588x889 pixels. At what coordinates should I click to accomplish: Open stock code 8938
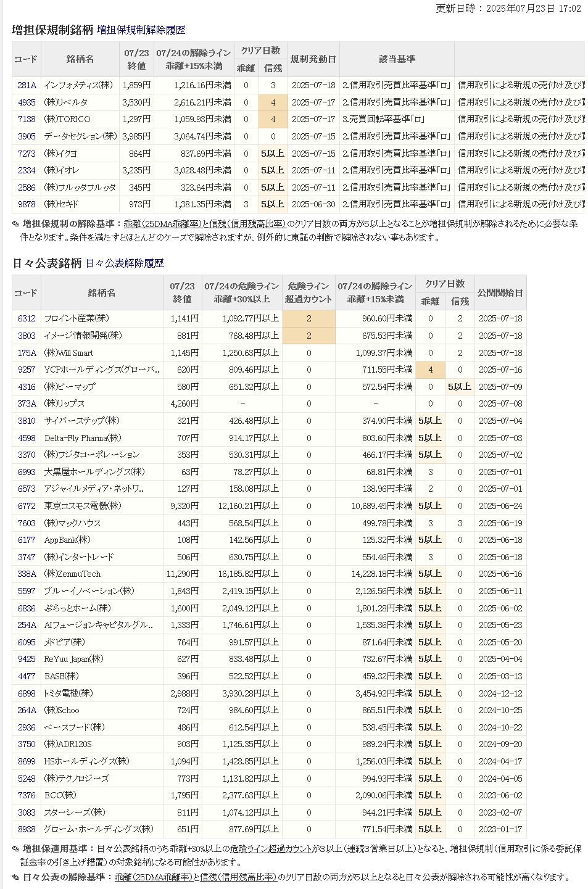(27, 829)
